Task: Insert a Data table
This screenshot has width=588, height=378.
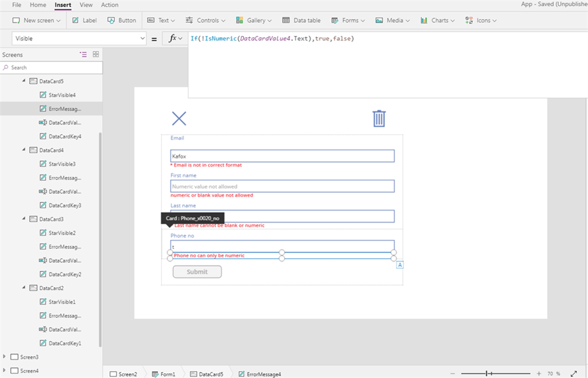Action: [301, 20]
